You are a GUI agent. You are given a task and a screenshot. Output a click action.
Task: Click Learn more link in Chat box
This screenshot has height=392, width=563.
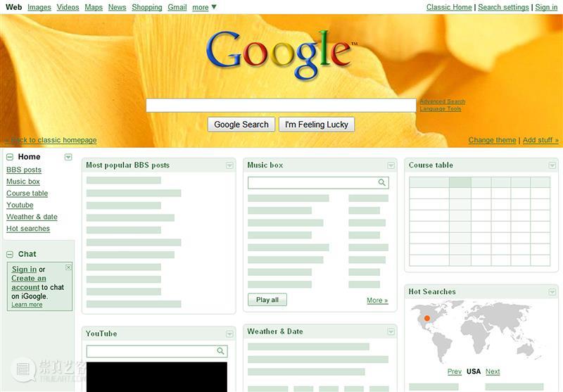click(27, 305)
